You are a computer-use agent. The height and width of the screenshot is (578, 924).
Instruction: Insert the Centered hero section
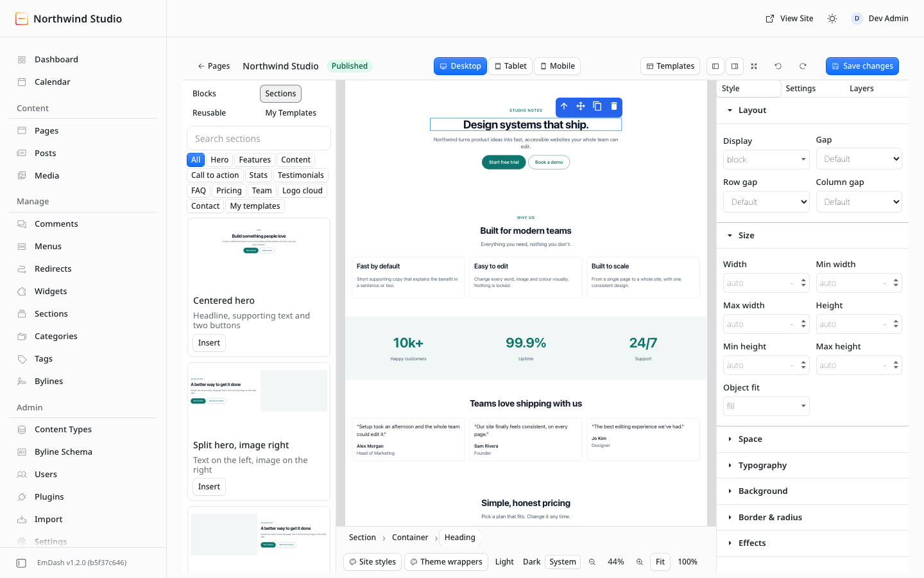tap(209, 343)
